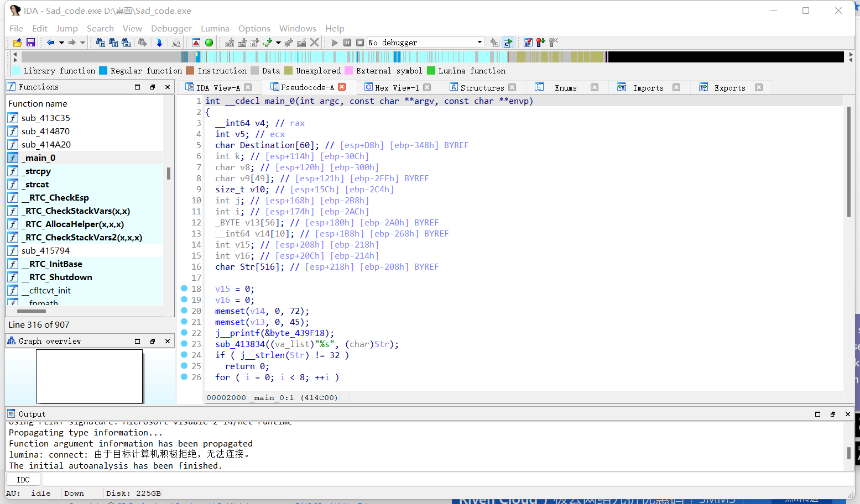
Task: Switch to the Imports tab
Action: (648, 87)
